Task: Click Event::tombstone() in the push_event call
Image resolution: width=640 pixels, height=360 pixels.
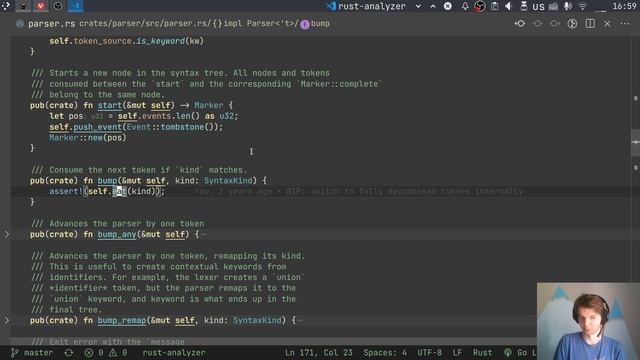Action: click(173, 127)
